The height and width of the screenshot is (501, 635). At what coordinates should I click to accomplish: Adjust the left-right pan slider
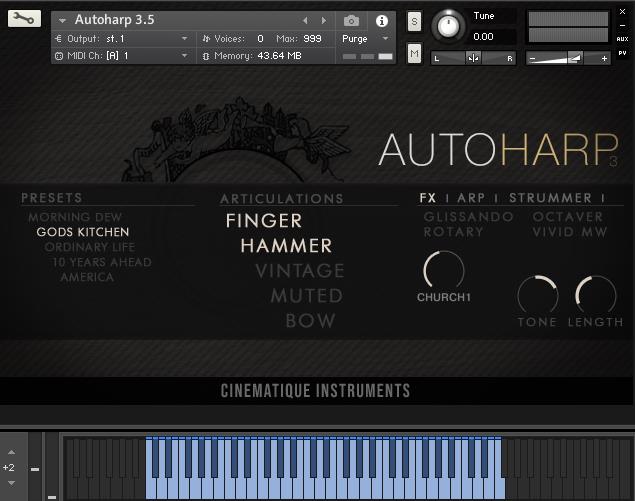[x=473, y=58]
